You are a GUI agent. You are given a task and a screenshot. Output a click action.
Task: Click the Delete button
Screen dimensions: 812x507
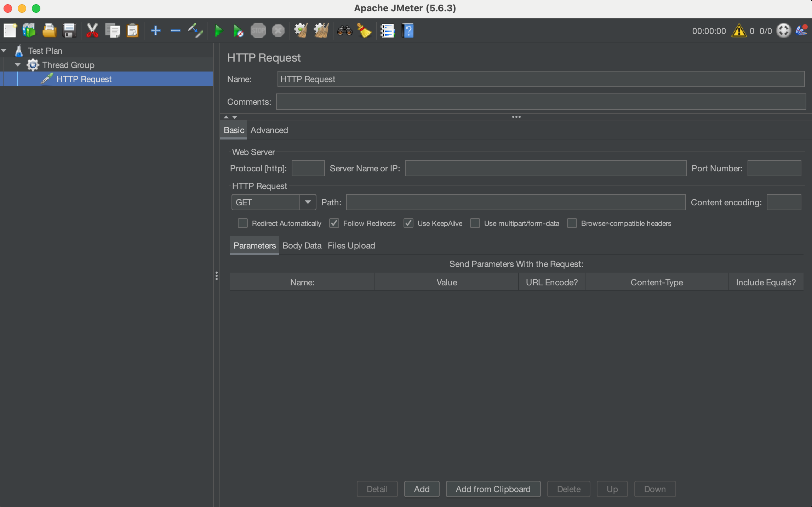tap(569, 489)
